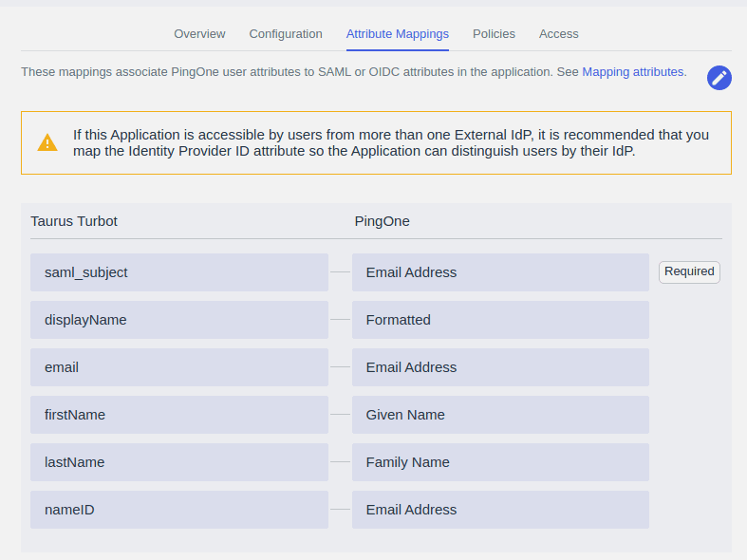Viewport: 747px width, 560px height.
Task: Open the Overview tab
Action: coord(199,34)
